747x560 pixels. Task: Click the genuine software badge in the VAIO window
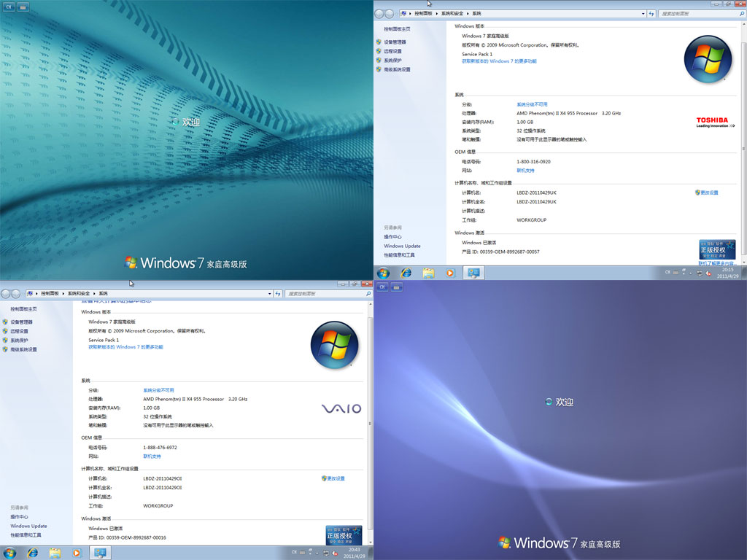[x=344, y=534]
